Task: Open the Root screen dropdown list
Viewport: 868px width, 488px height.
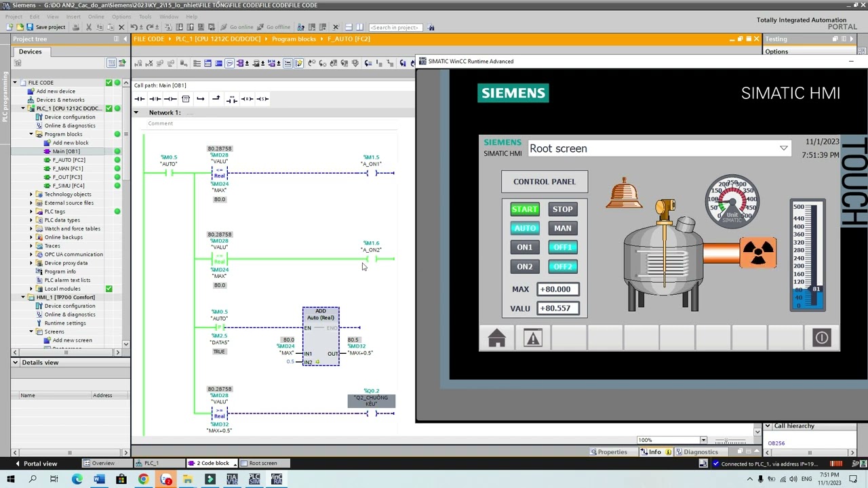Action: [783, 148]
